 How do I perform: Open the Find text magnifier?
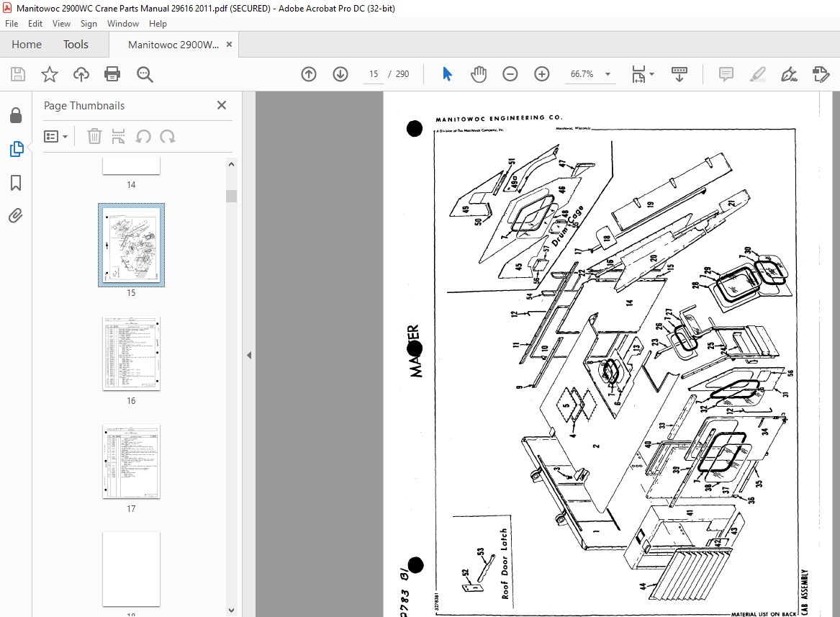(145, 74)
